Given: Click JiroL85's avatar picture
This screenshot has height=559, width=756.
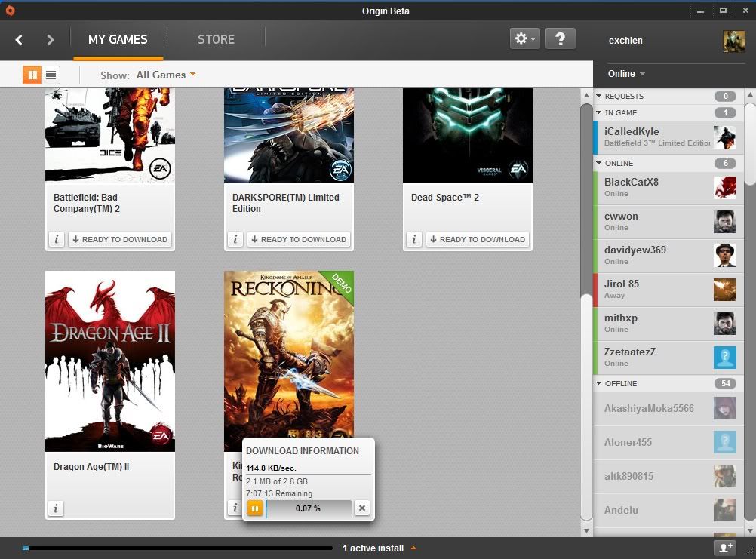Looking at the screenshot, I should tap(725, 290).
